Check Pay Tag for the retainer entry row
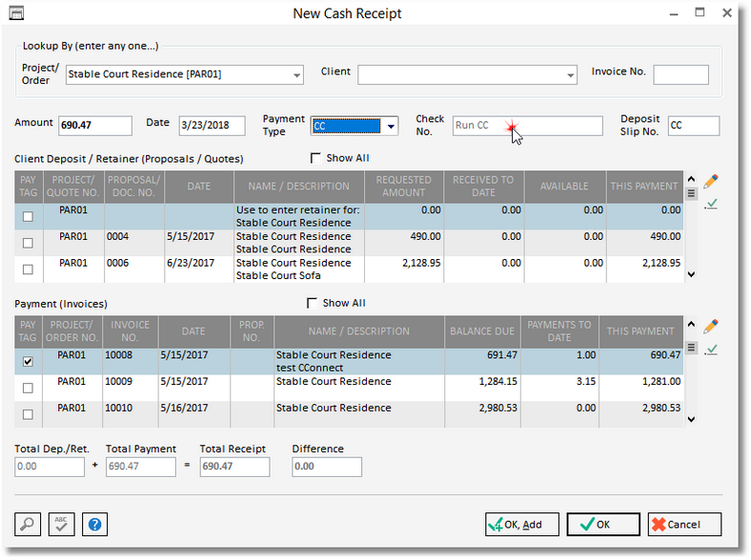The height and width of the screenshot is (560, 751). pyautogui.click(x=29, y=216)
